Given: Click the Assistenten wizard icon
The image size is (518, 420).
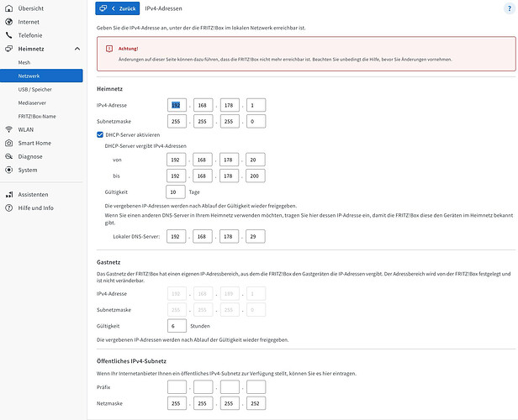Looking at the screenshot, I should (x=9, y=194).
